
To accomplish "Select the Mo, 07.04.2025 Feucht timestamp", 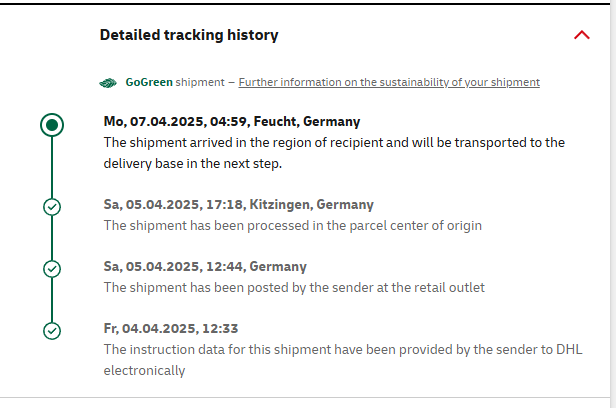I will pyautogui.click(x=232, y=121).
